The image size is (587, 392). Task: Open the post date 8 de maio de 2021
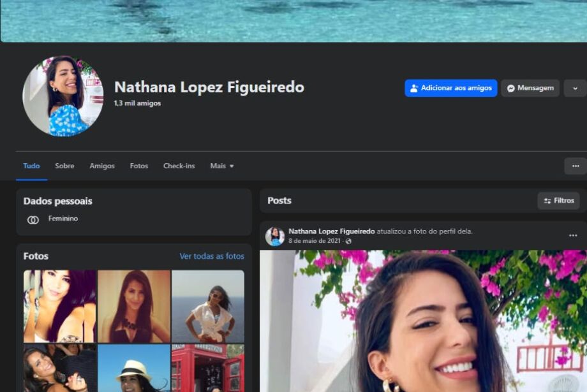point(315,241)
